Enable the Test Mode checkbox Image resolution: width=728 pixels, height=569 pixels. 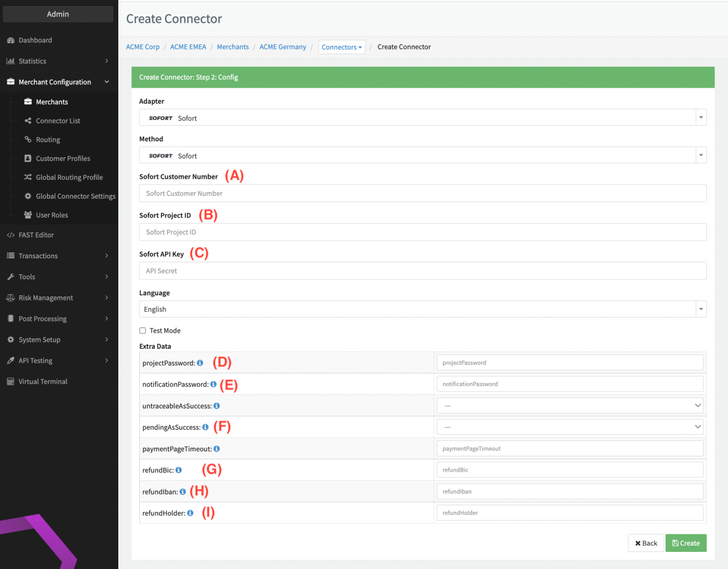(x=143, y=331)
